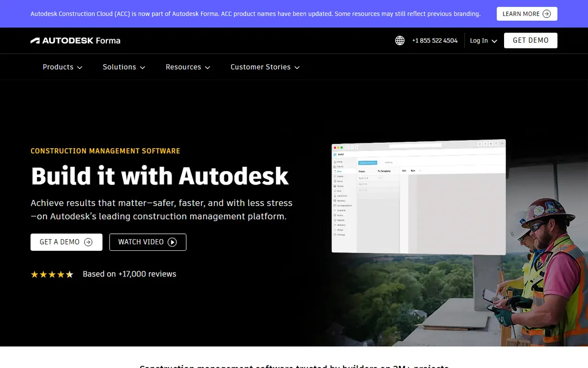
Task: Call the +1 855 522 4504 phone link
Action: (435, 41)
